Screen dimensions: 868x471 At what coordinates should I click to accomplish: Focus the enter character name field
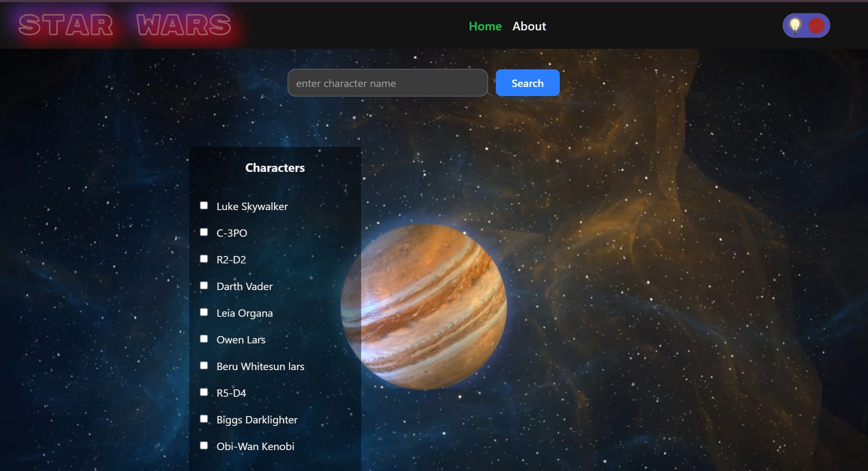pyautogui.click(x=388, y=83)
